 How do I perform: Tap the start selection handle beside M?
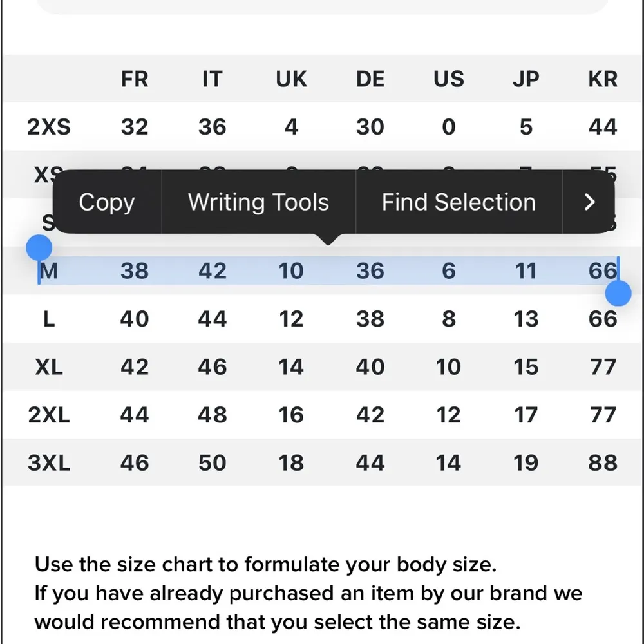tap(39, 247)
